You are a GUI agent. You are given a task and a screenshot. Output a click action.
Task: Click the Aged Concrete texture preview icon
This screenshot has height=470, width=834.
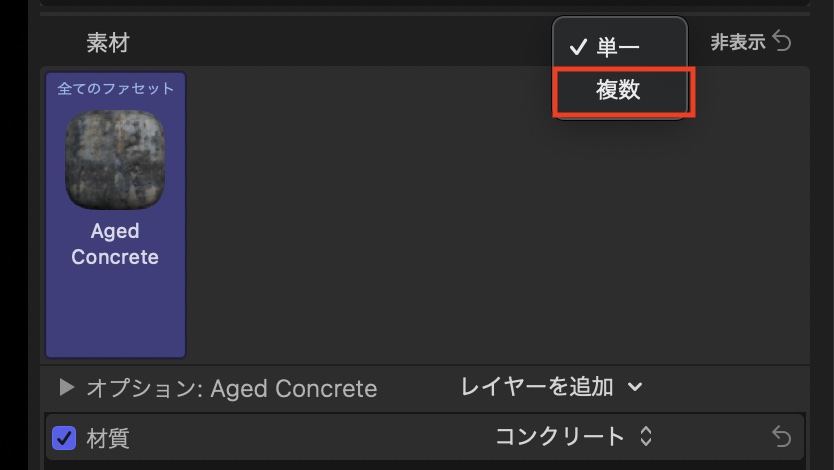(115, 159)
